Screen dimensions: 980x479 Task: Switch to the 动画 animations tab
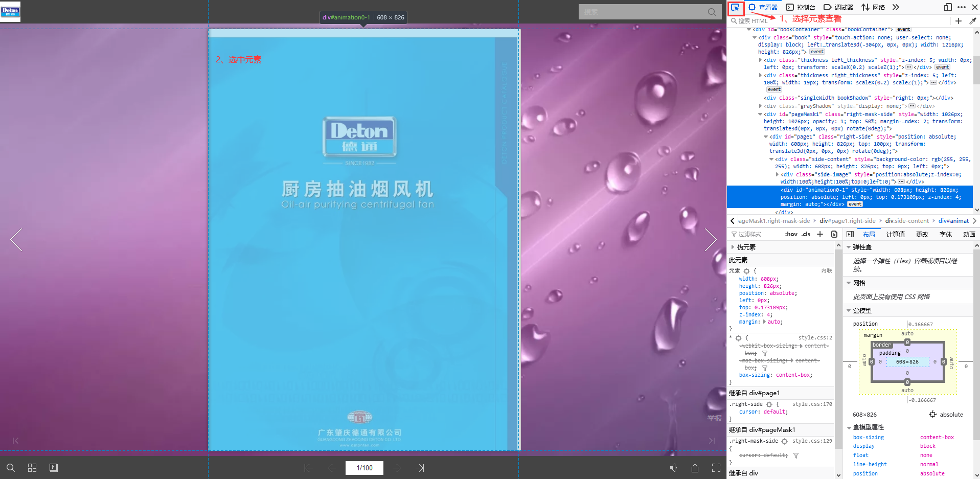(x=969, y=234)
